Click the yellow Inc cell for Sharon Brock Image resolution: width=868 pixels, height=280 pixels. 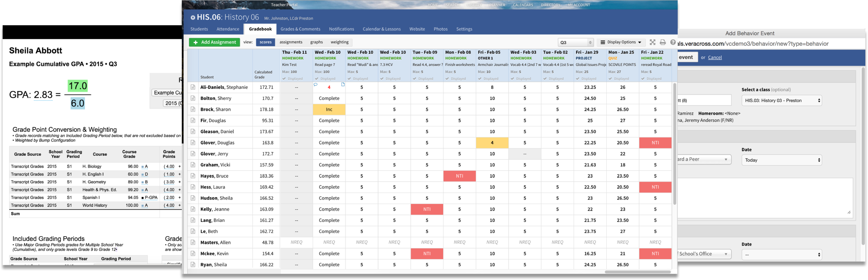329,109
